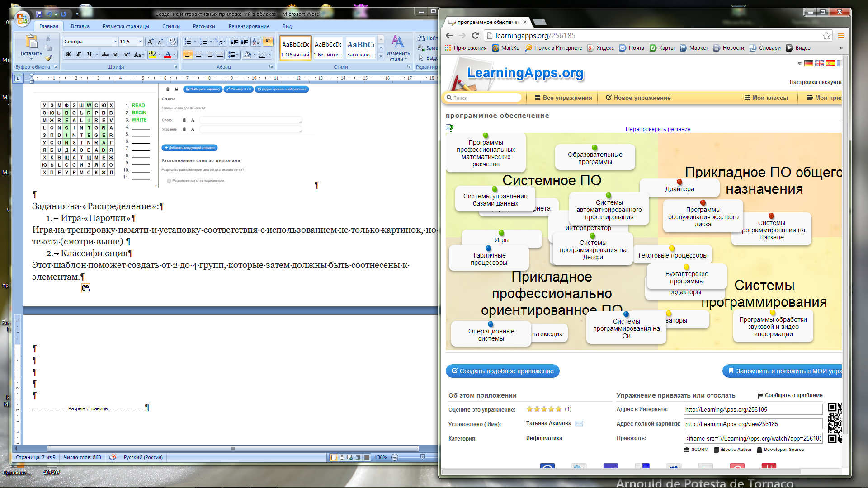Grow font size with large A icon
The width and height of the screenshot is (868, 488).
(150, 42)
